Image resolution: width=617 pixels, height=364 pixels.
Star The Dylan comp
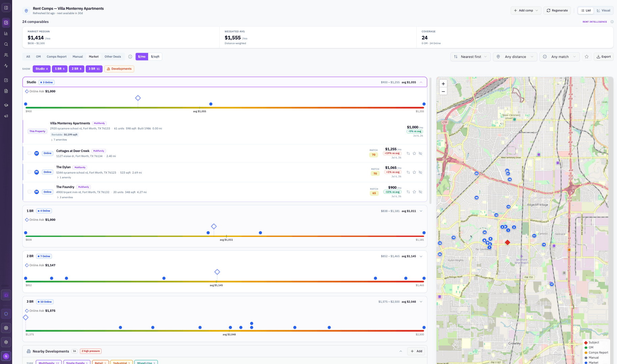click(x=414, y=172)
